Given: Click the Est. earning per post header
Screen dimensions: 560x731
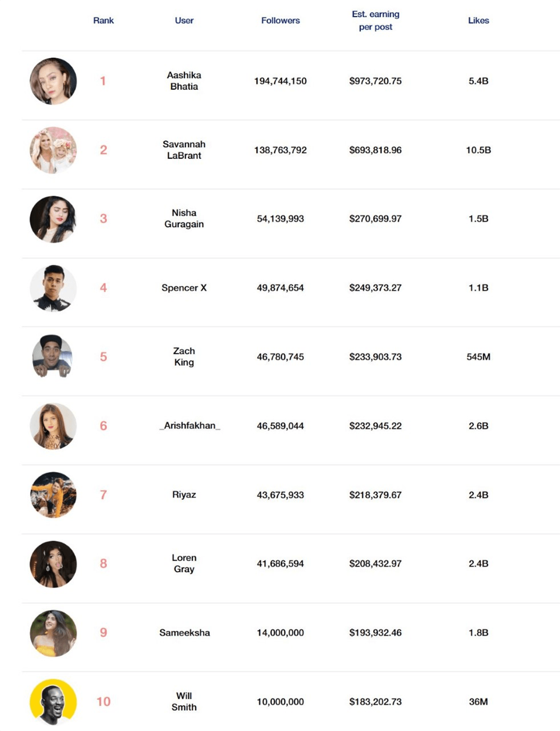Looking at the screenshot, I should coord(376,21).
